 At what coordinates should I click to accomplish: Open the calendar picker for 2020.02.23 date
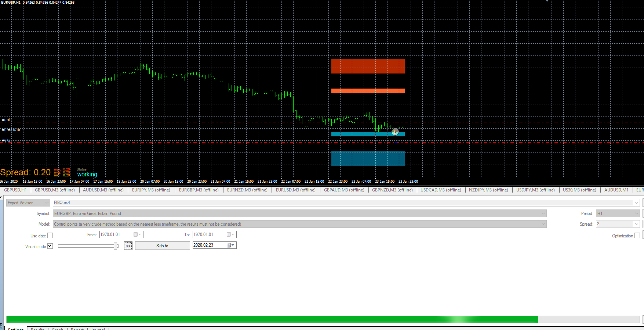tap(230, 245)
